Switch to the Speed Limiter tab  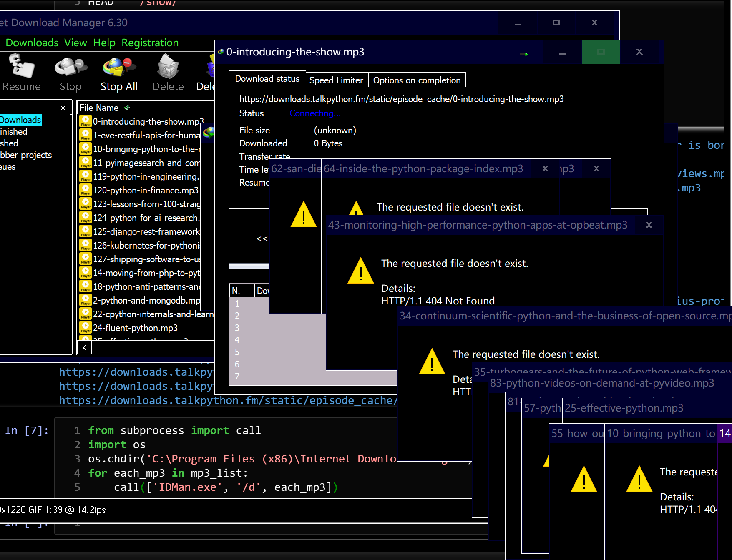[x=336, y=80]
